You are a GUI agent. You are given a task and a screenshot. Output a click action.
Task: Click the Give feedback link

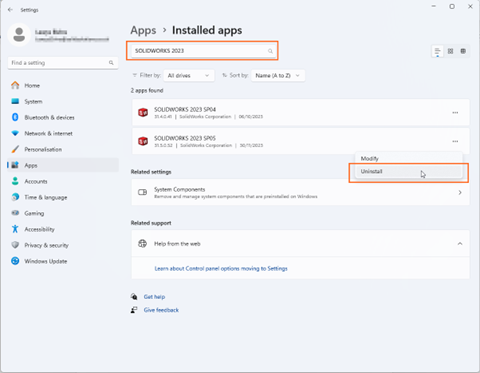tap(161, 310)
